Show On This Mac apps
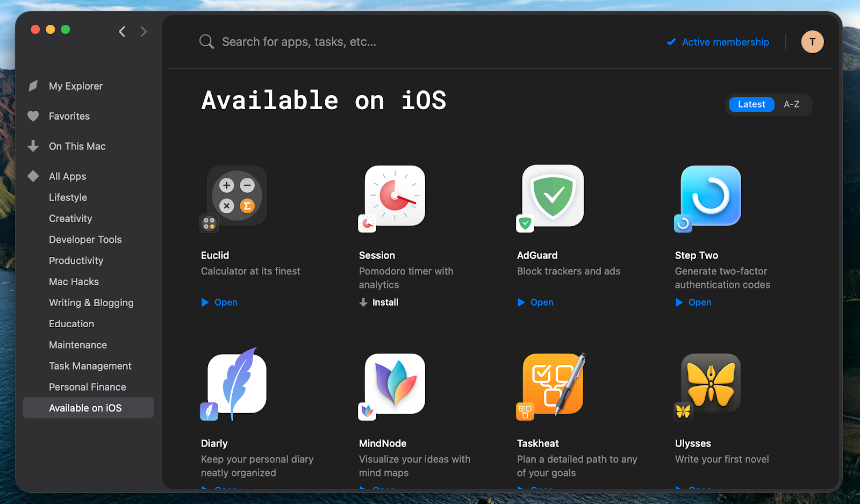This screenshot has height=504, width=860. 77,146
